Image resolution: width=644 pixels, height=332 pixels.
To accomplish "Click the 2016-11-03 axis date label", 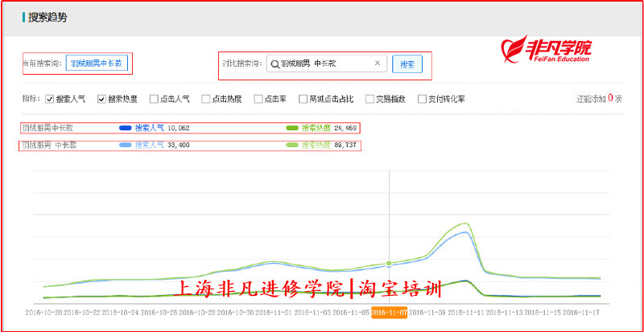I will click(x=312, y=312).
